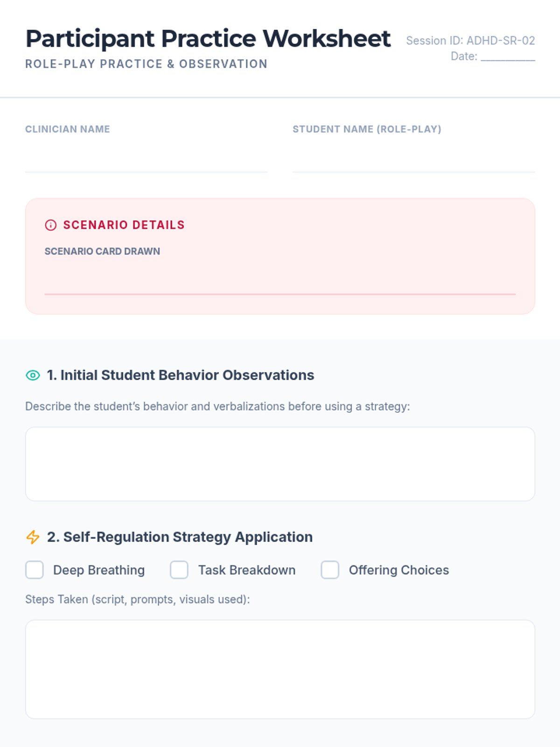Click the Clinician Name input line

(146, 161)
